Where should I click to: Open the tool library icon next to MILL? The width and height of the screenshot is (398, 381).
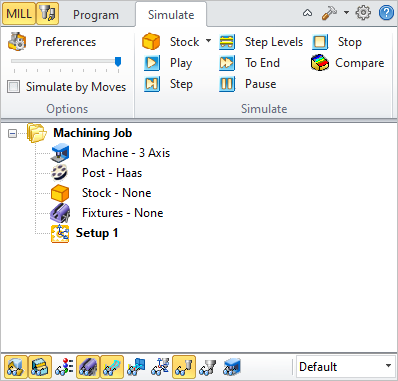point(47,14)
